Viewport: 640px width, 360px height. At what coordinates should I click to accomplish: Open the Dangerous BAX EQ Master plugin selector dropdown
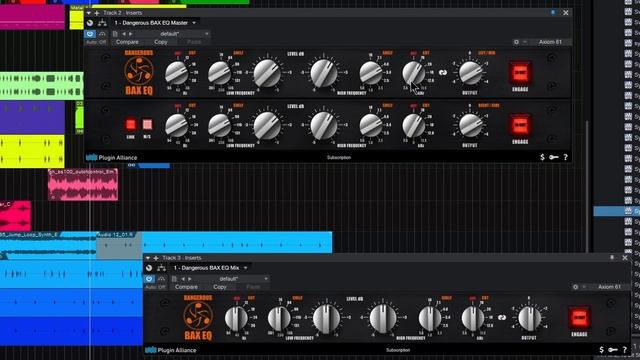[x=155, y=23]
